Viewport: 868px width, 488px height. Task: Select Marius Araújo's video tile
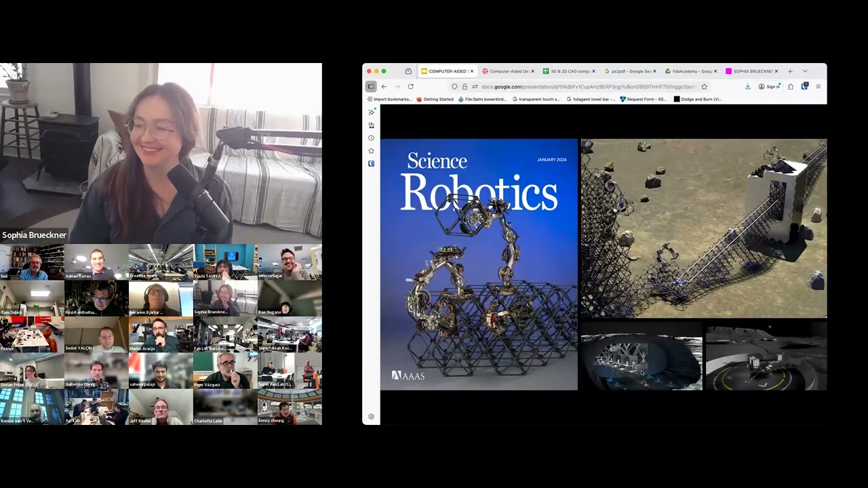coord(161,334)
